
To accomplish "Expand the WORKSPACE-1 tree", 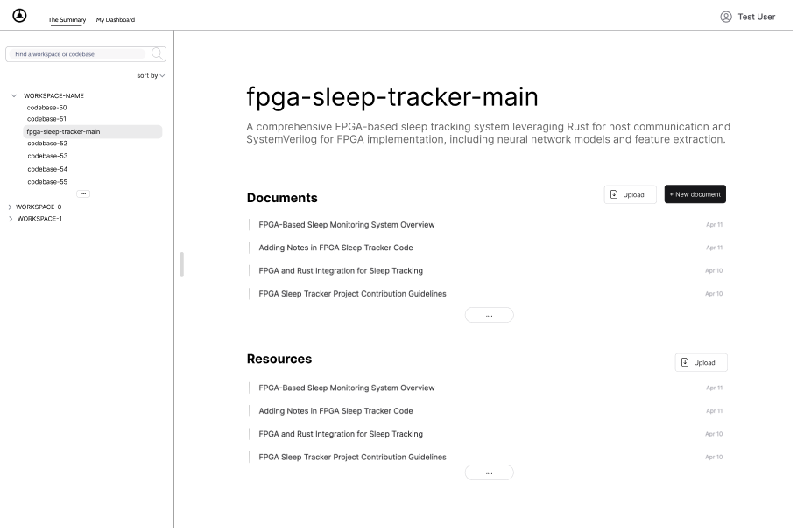I will [10, 219].
